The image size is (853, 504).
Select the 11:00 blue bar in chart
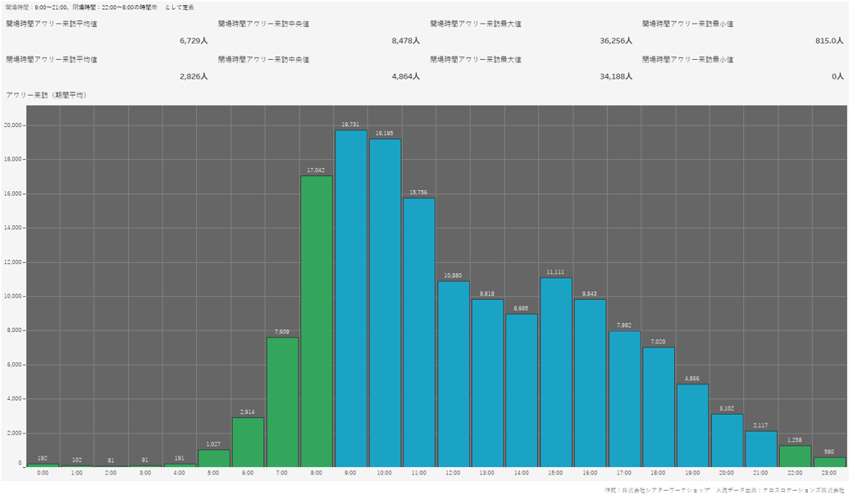coord(419,333)
